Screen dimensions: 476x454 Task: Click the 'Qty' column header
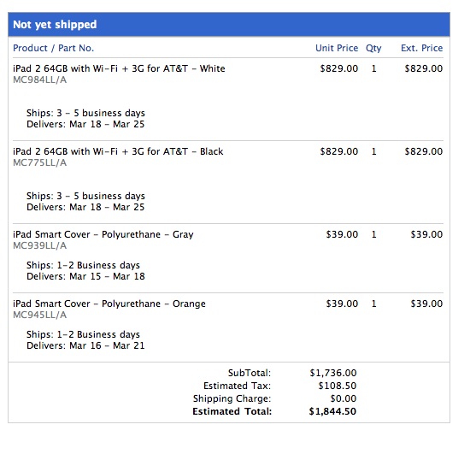tap(373, 48)
